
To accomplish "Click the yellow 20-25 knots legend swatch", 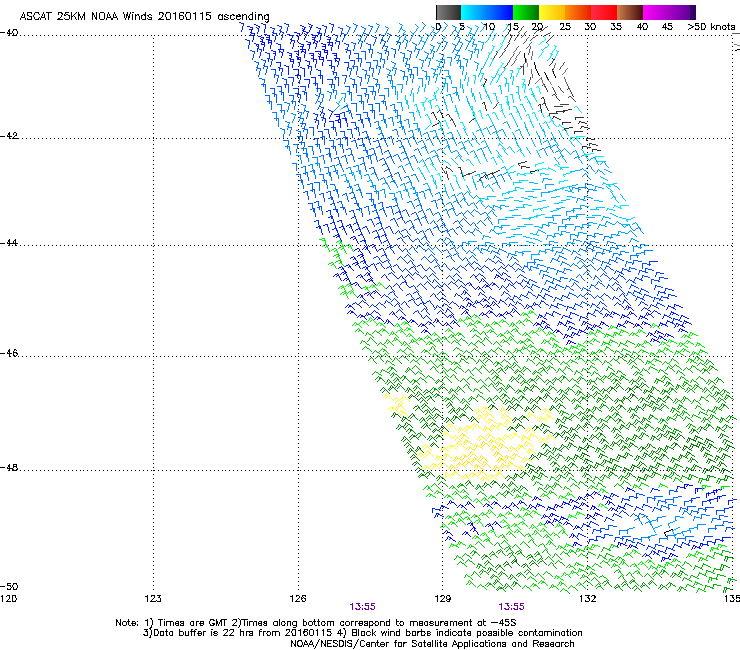I will (x=552, y=12).
